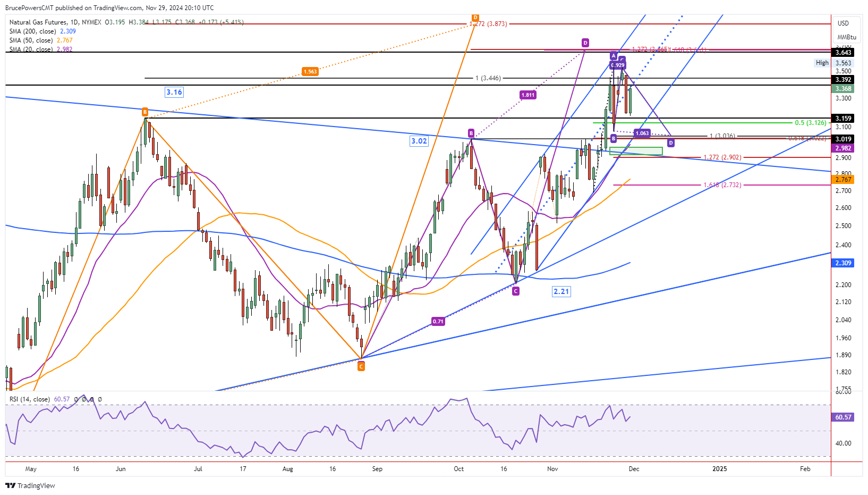Select the purple A pattern point marker
The image size is (868, 495).
(614, 55)
